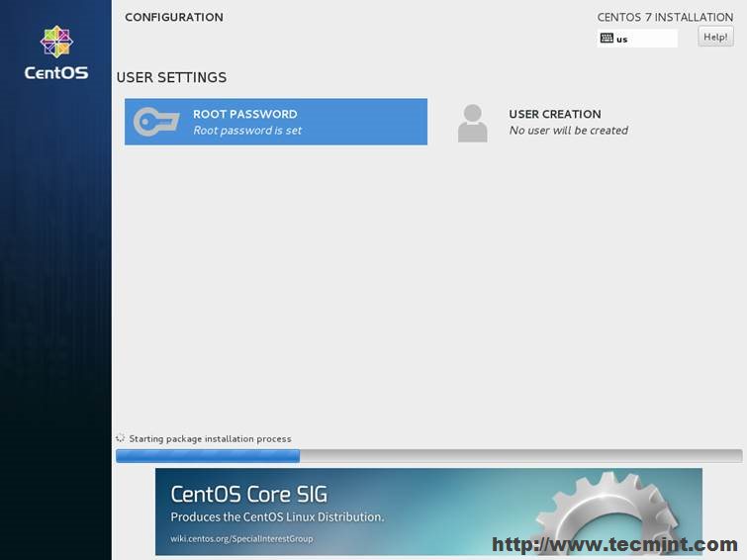747x560 pixels.
Task: Click the keyboard layout icon
Action: (607, 39)
